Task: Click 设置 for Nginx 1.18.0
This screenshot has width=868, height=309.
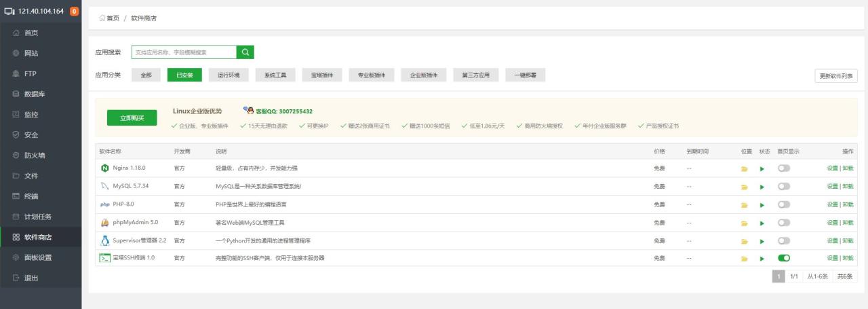Action: point(833,168)
